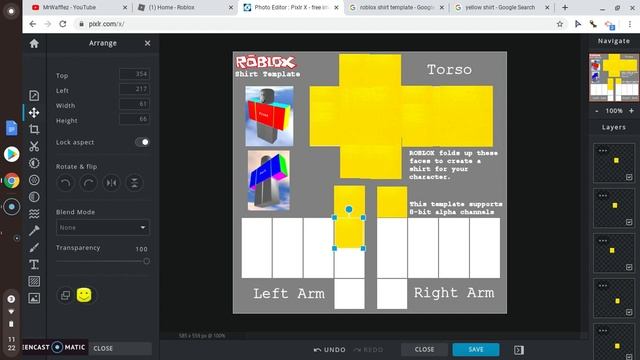
Task: Switch to the Home - Roblox tab
Action: pos(185,7)
